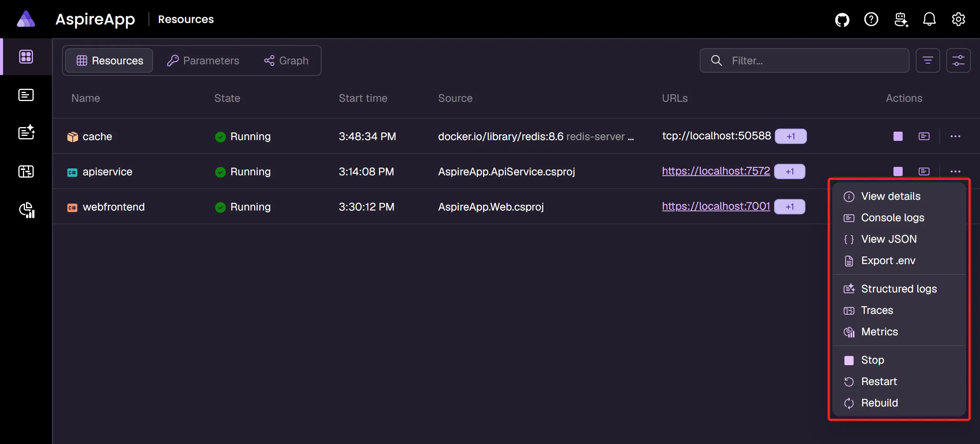Image resolution: width=980 pixels, height=444 pixels.
Task: Open Metrics from context menu
Action: [899, 332]
